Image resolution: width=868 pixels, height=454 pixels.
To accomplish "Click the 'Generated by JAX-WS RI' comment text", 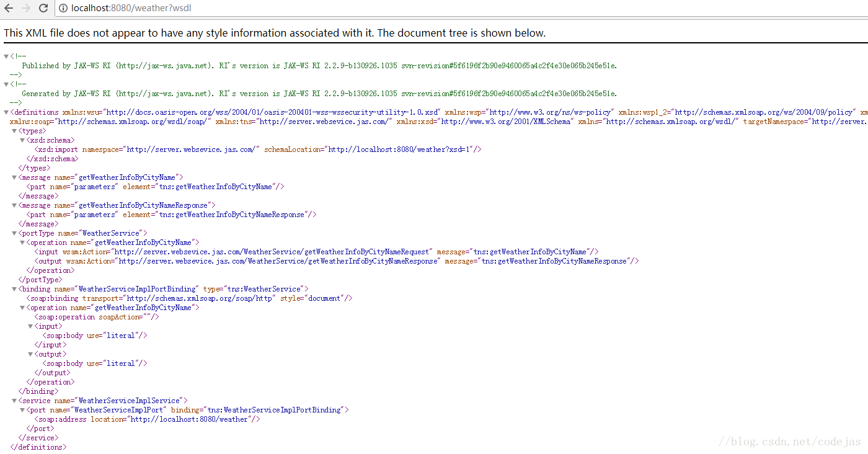I will pos(319,94).
